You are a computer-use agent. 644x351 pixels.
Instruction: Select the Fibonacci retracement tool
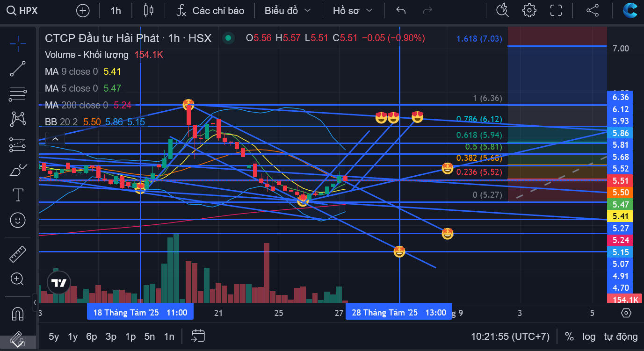click(x=18, y=94)
